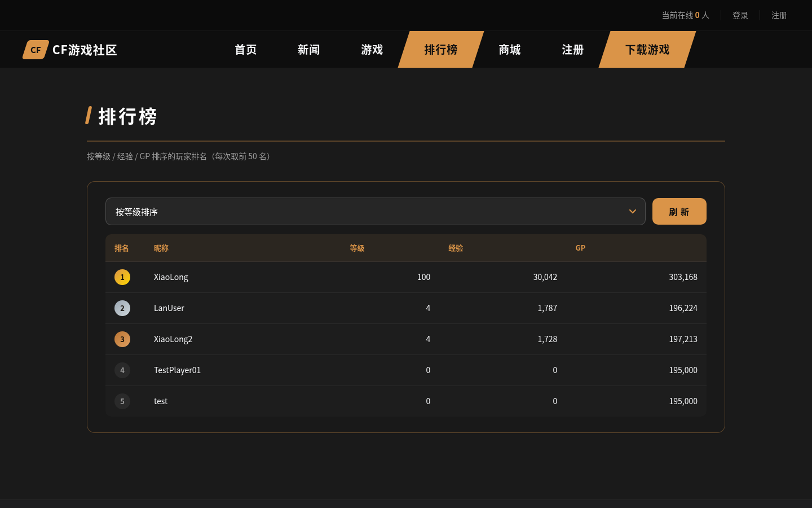
Task: Select the player name LanUser
Action: coord(169,308)
